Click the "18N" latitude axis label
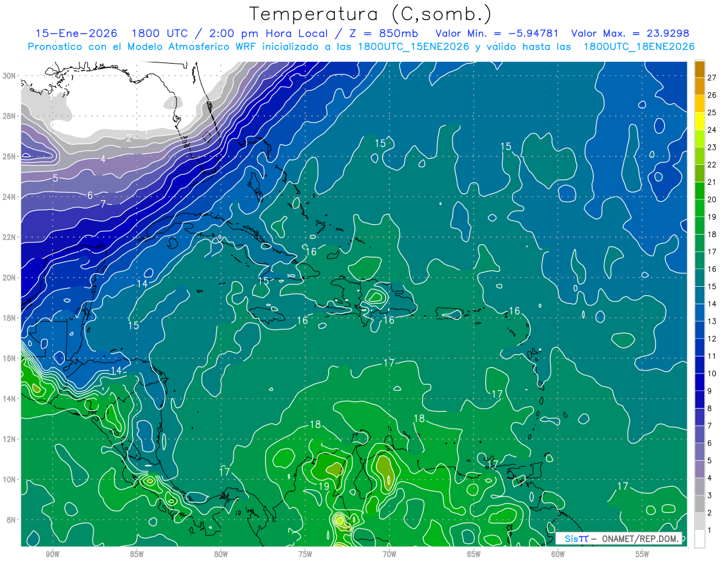The image size is (728, 562). (10, 318)
